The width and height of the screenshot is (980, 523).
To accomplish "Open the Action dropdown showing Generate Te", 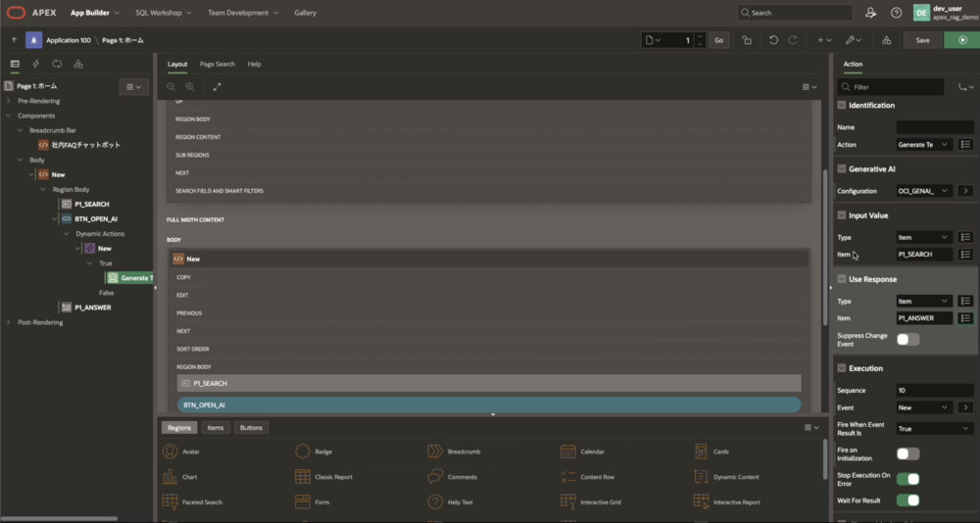I will pos(924,144).
